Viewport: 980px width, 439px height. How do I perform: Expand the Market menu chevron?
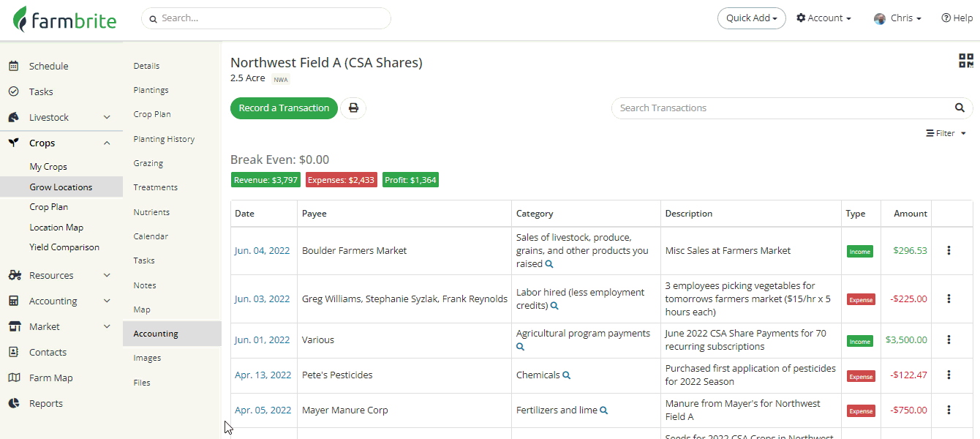coord(107,326)
